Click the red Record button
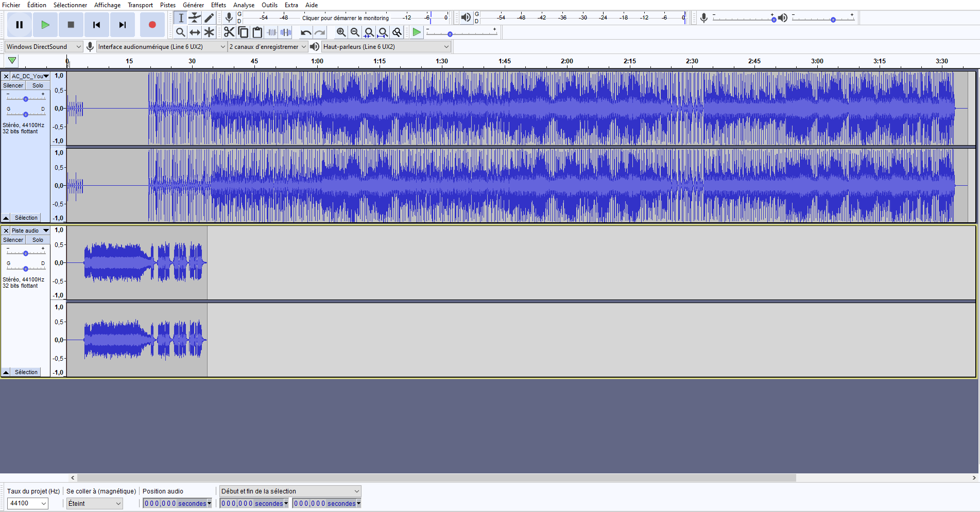980x512 pixels. (152, 25)
